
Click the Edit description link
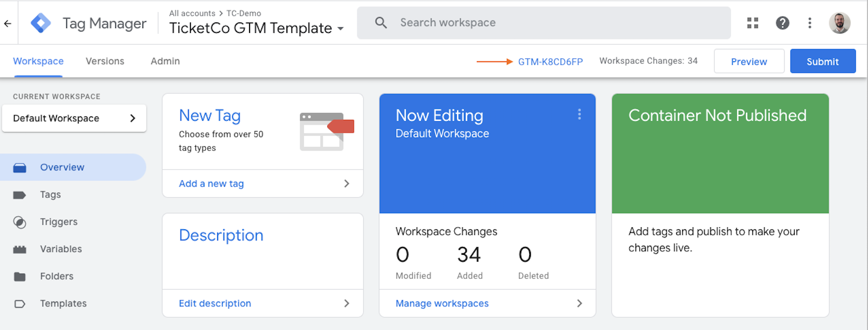(x=215, y=304)
